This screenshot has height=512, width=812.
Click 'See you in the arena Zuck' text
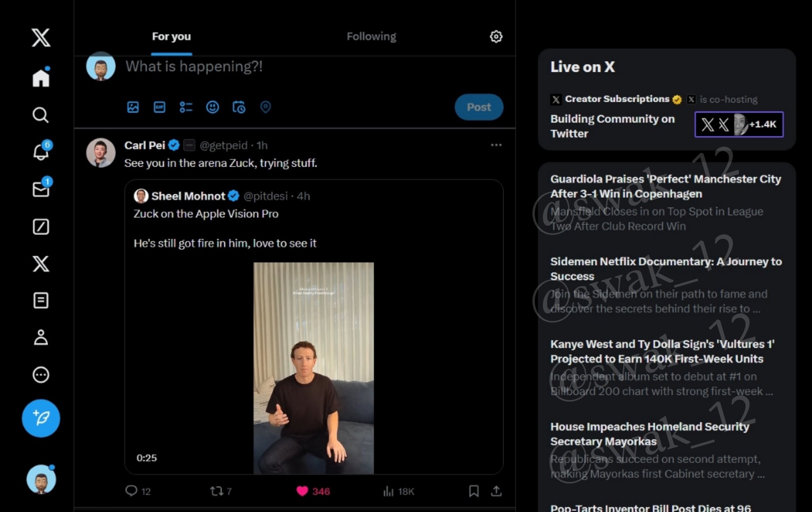(x=221, y=163)
